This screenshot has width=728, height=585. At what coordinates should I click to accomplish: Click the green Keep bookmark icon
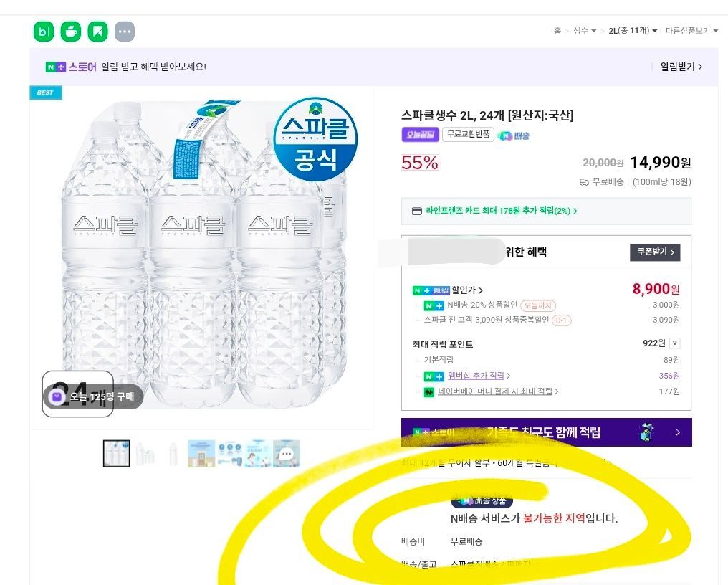click(x=97, y=32)
